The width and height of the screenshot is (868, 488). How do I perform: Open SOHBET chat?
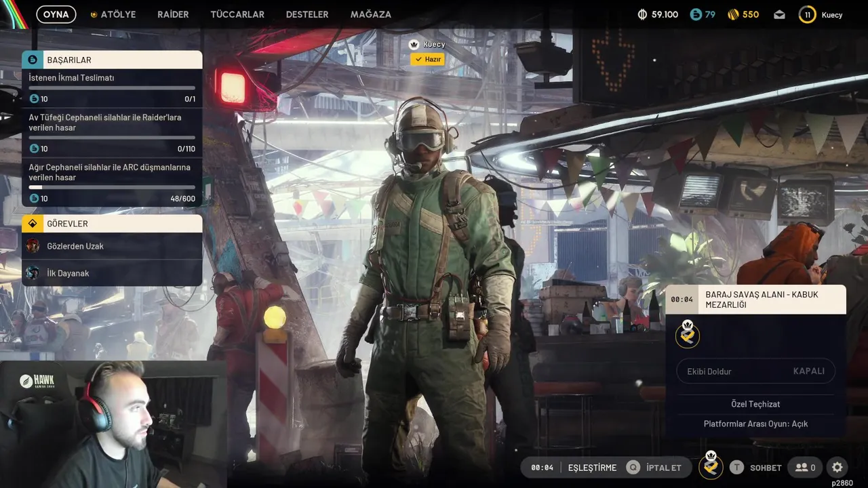tap(766, 468)
